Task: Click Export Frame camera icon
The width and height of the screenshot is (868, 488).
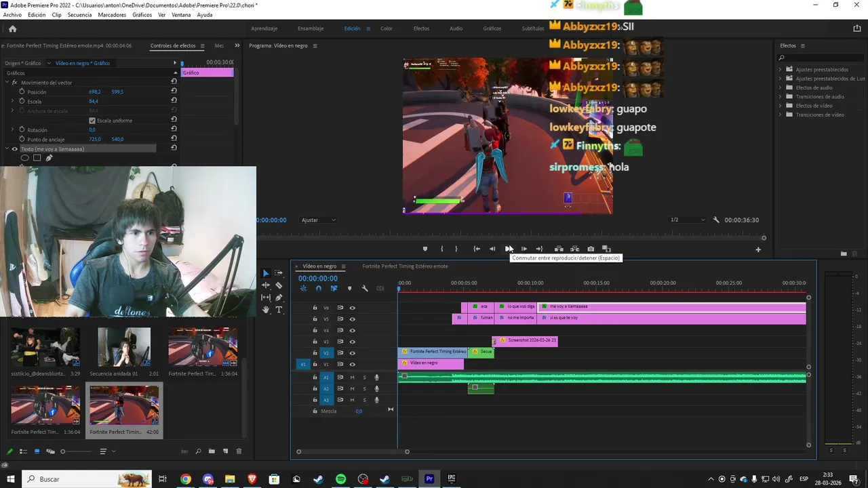Action: (591, 249)
